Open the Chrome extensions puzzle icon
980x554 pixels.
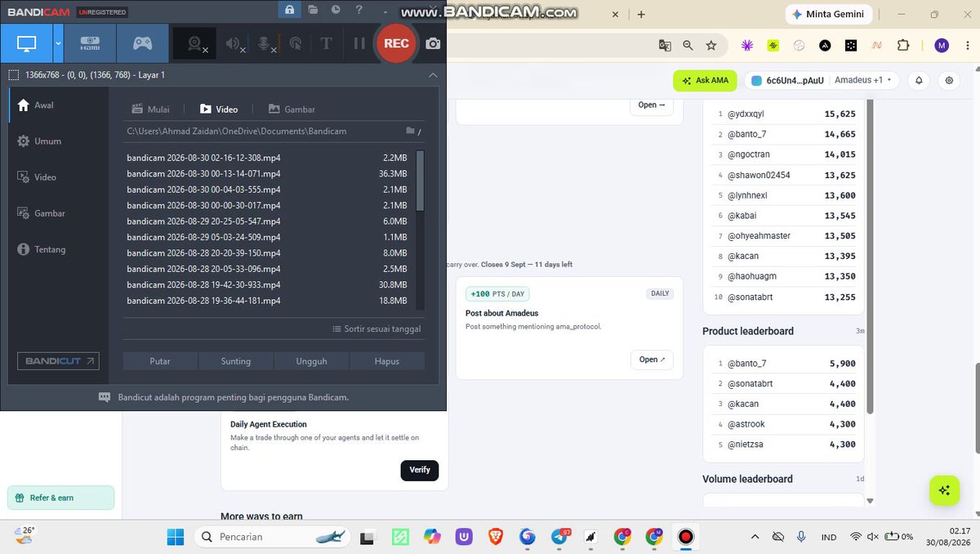[x=903, y=46]
